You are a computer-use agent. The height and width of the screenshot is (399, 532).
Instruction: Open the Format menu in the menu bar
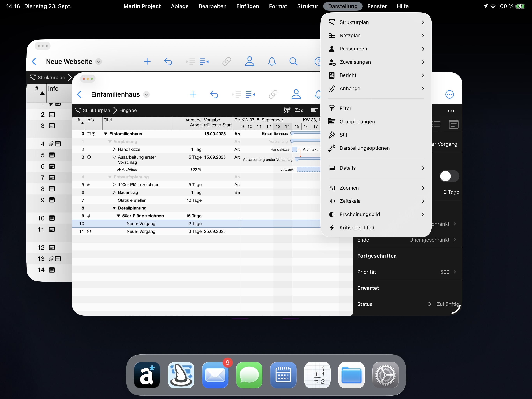[278, 6]
